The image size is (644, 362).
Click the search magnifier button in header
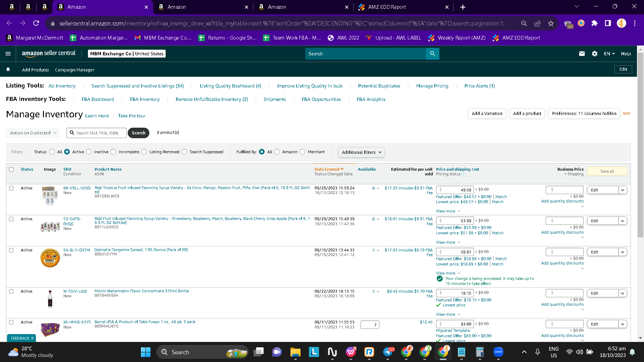432,54
